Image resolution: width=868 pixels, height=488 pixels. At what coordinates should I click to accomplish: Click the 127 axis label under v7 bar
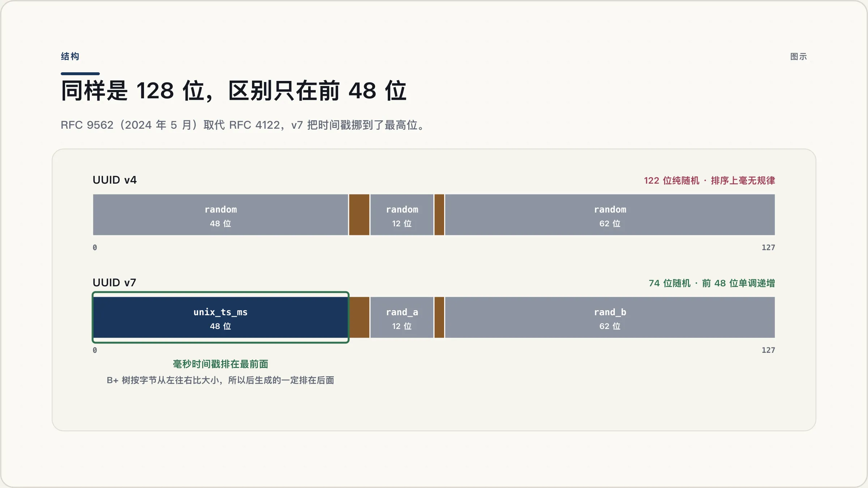pos(768,350)
